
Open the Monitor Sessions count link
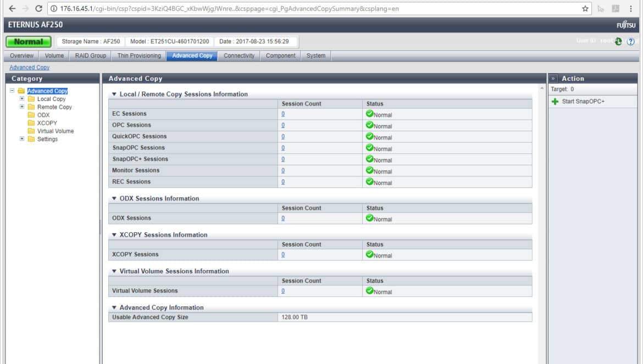pos(283,170)
